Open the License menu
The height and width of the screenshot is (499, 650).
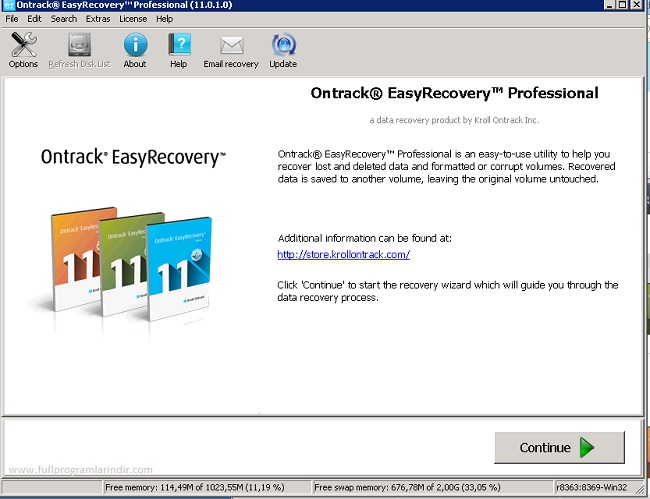point(133,19)
